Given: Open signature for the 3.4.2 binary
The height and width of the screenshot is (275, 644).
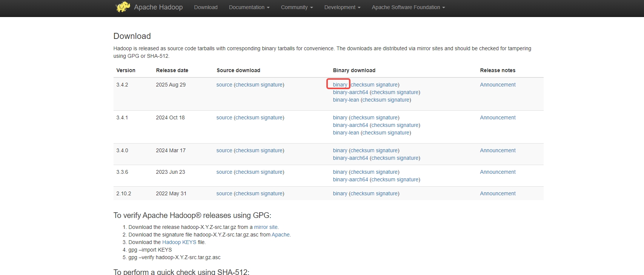Looking at the screenshot, I should pos(387,85).
